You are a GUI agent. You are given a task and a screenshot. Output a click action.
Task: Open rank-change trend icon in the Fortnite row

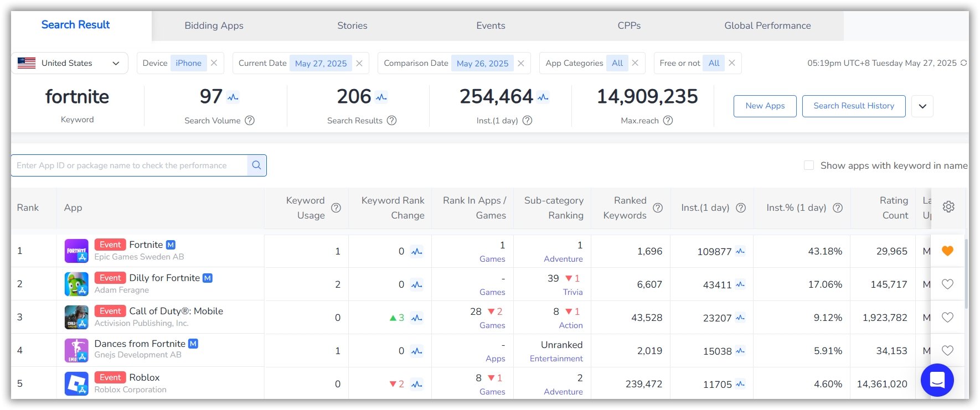(x=417, y=251)
